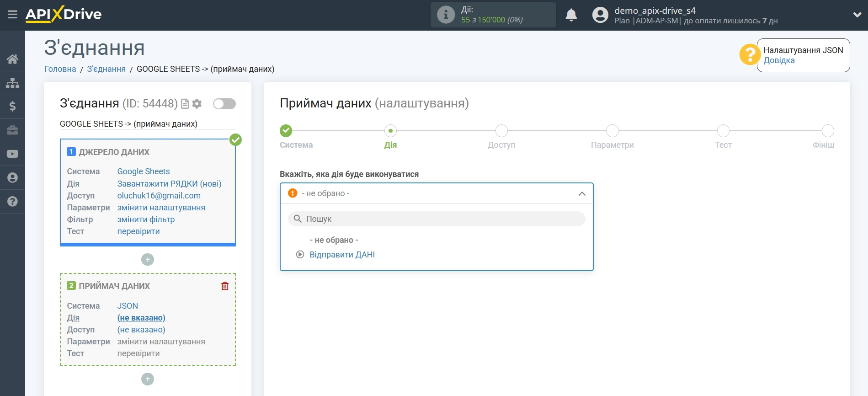Click the yellow help question icon
Screen dimensions: 868x396
749,55
